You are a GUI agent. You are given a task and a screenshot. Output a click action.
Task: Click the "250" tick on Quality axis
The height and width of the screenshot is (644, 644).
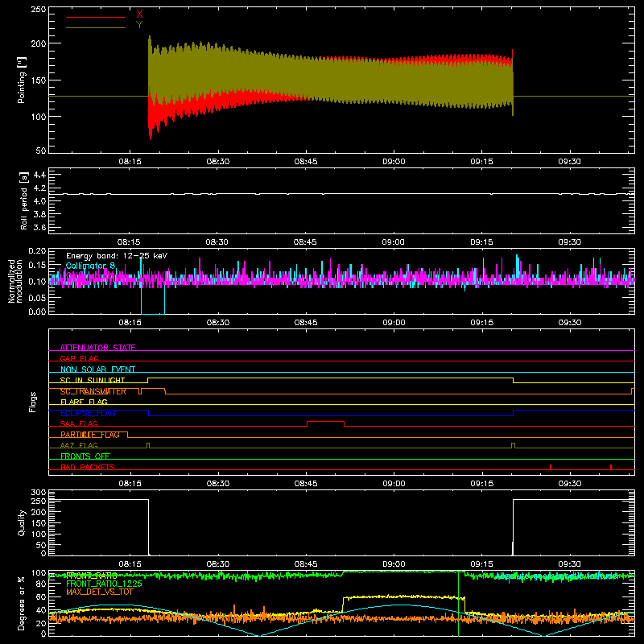point(39,502)
